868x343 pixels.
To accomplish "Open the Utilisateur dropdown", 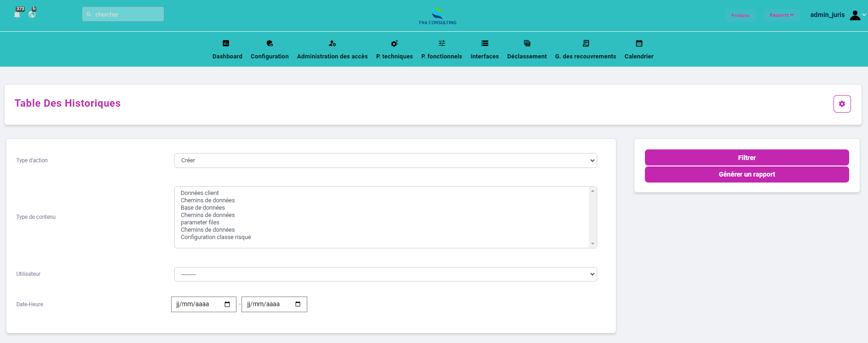I will [x=385, y=274].
